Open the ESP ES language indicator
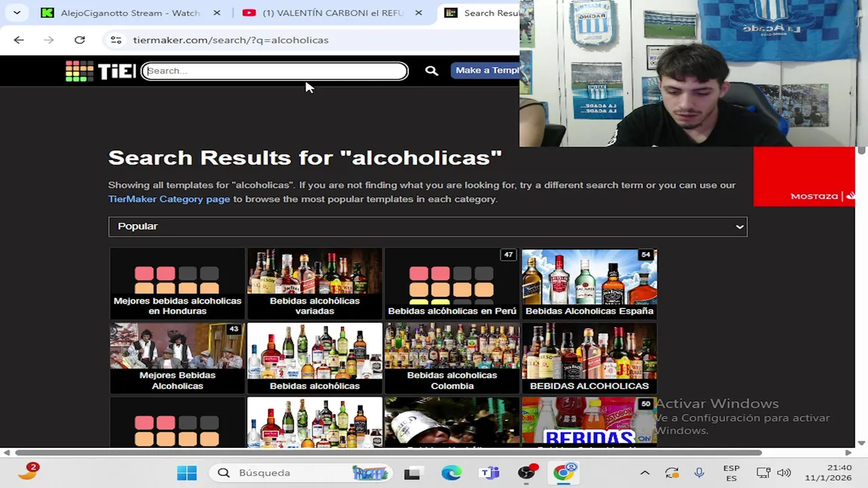The image size is (868, 488). pyautogui.click(x=731, y=473)
